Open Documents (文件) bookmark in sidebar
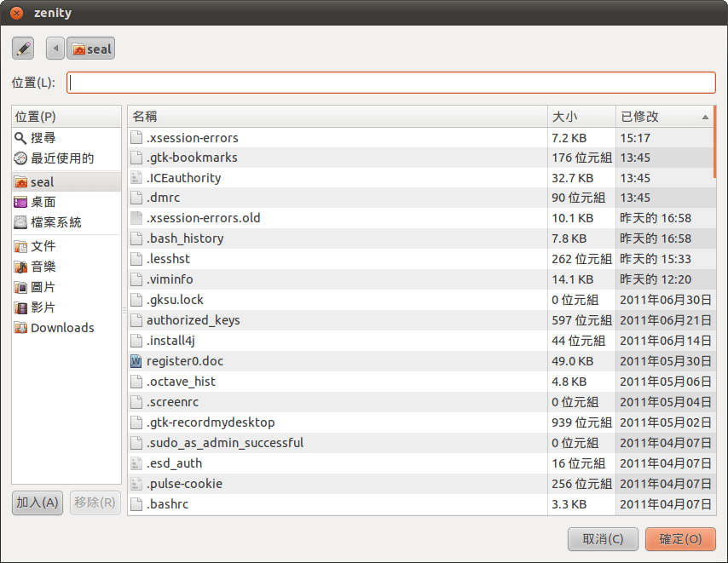This screenshot has width=728, height=563. [x=43, y=246]
